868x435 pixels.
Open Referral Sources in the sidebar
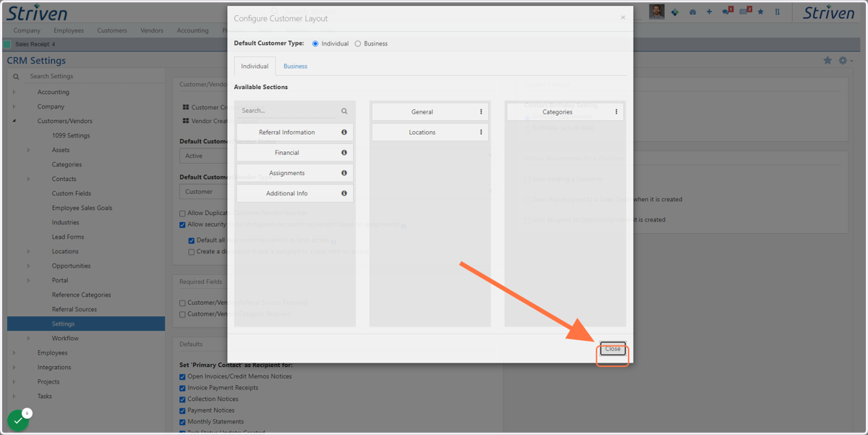(75, 309)
